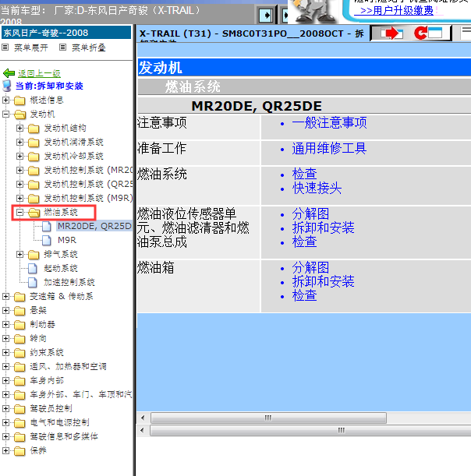The height and width of the screenshot is (476, 471).
Task: Click the red refresh-window toolbar icon
Action: click(428, 33)
